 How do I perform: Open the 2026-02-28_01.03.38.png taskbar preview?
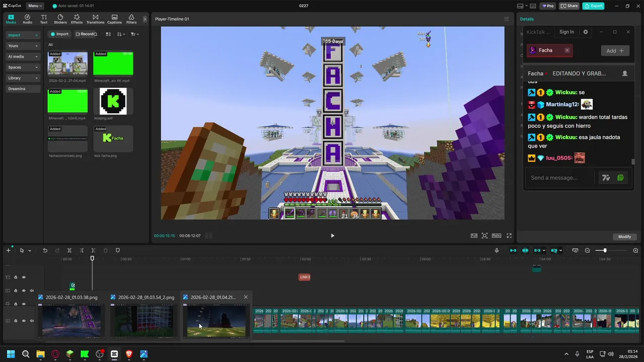pos(71,316)
